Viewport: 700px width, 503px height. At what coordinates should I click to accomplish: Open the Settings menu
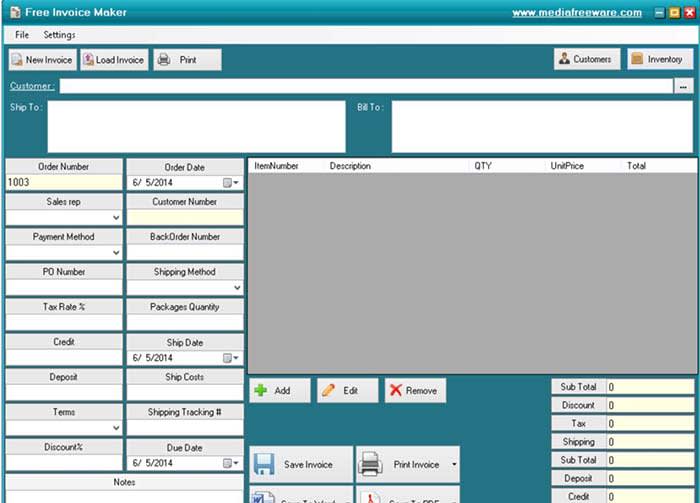(59, 35)
